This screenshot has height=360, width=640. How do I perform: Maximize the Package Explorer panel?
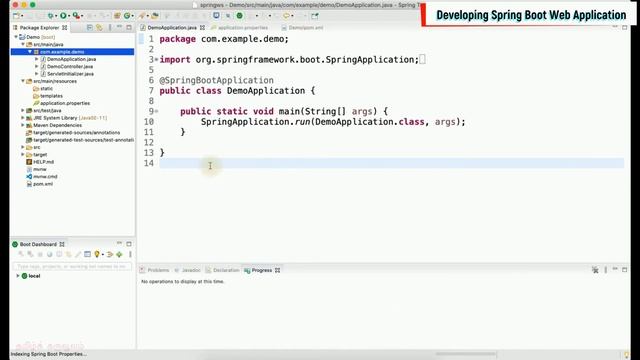pyautogui.click(x=129, y=27)
